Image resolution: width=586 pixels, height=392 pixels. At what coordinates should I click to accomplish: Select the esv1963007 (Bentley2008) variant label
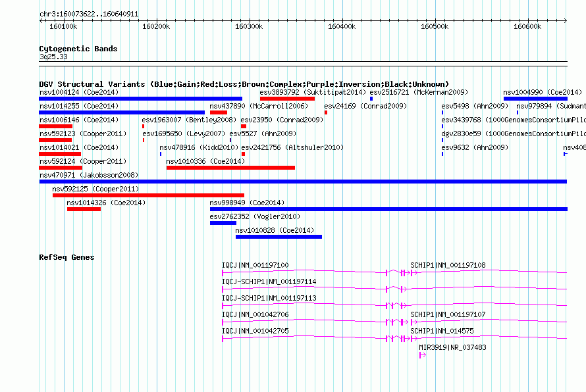(189, 120)
